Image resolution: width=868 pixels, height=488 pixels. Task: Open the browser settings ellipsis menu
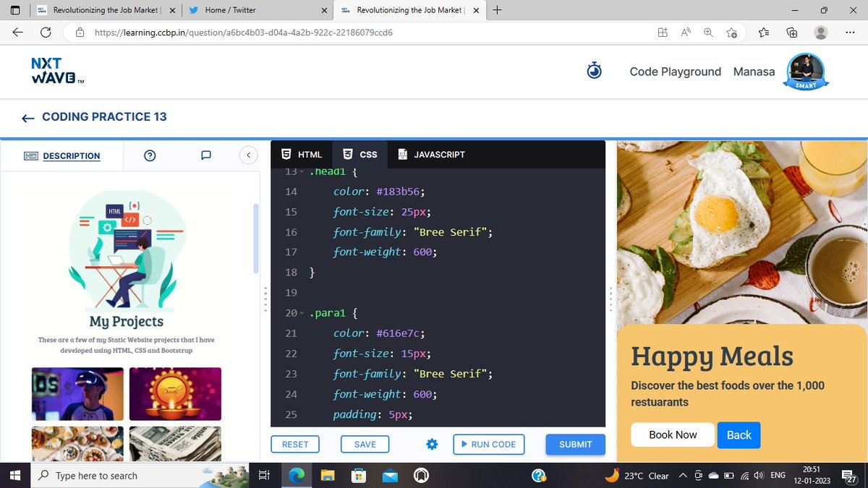coord(850,33)
